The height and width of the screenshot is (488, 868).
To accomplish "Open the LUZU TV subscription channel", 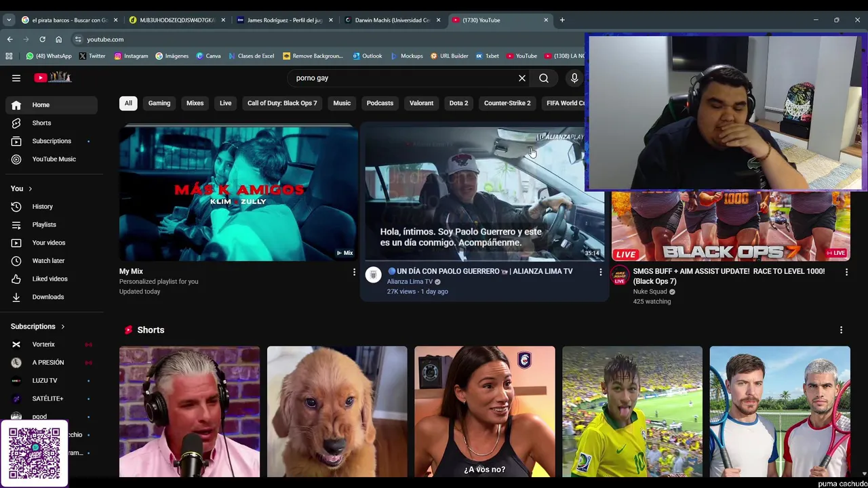I will [52, 381].
